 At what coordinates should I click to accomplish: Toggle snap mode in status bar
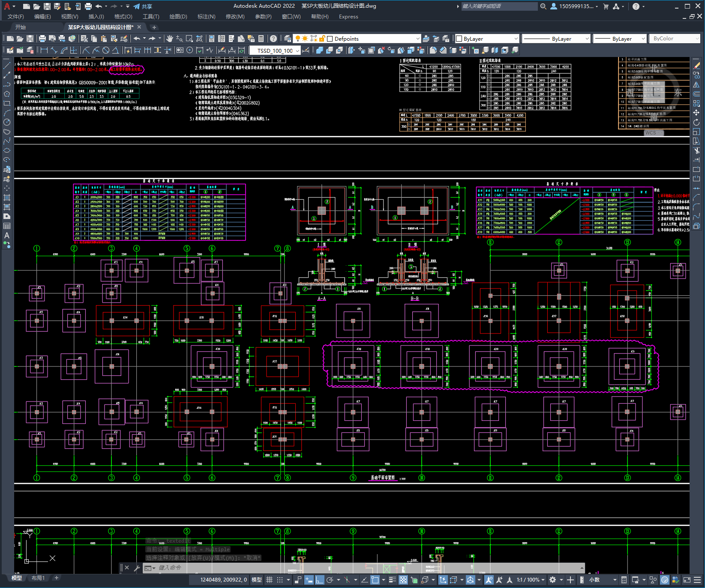(280, 580)
